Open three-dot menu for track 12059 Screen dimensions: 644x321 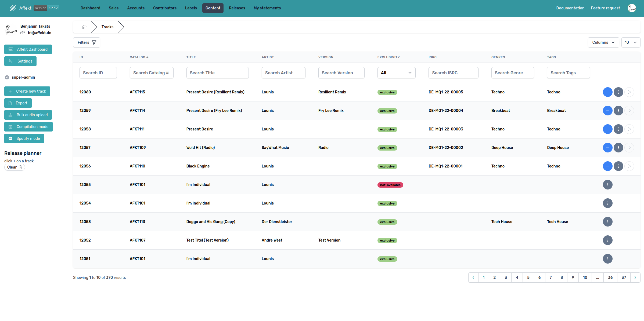point(618,111)
